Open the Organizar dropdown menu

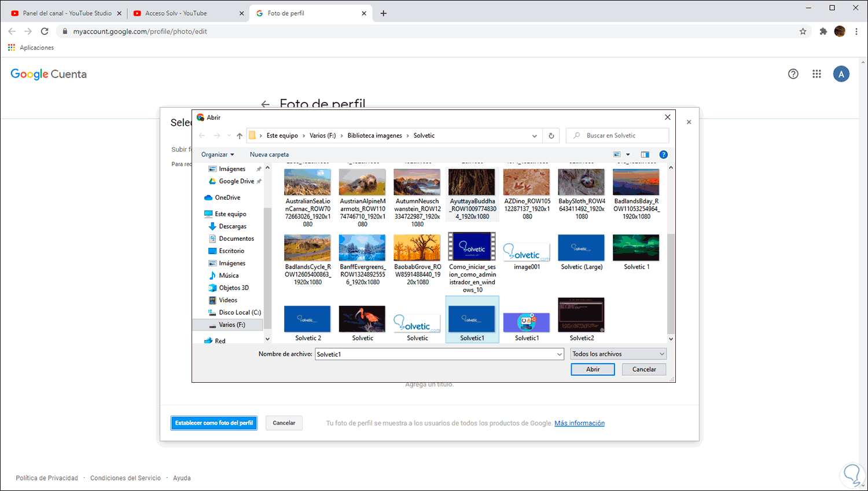coord(218,155)
